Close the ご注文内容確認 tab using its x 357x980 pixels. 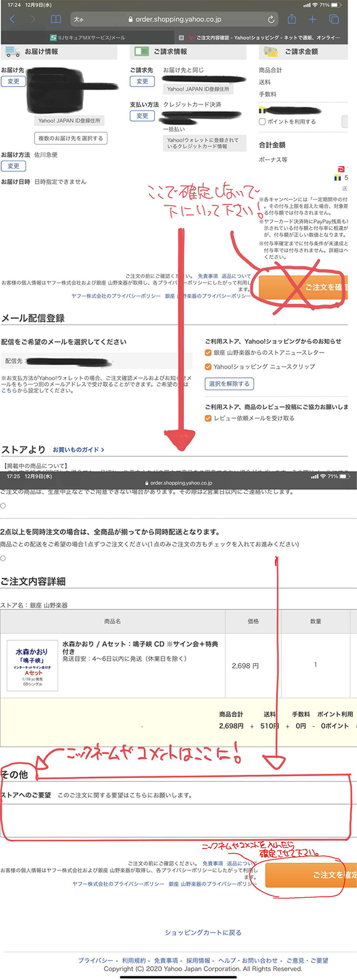pyautogui.click(x=181, y=38)
